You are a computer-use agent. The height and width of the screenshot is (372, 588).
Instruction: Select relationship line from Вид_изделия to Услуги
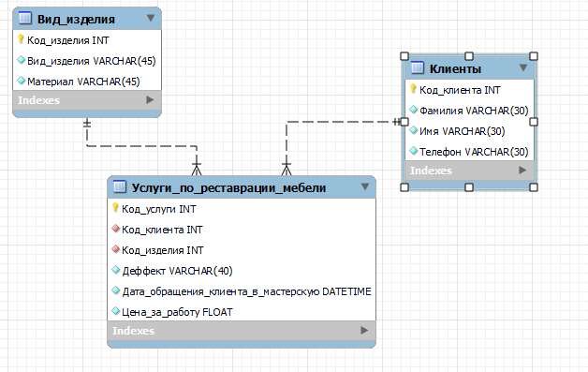click(x=141, y=146)
